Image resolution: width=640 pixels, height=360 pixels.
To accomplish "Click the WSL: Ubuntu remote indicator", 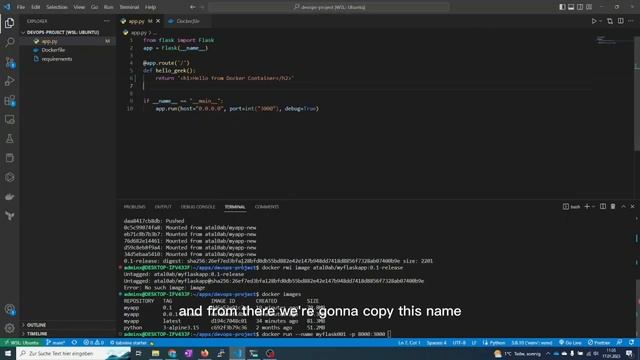I will (21, 342).
